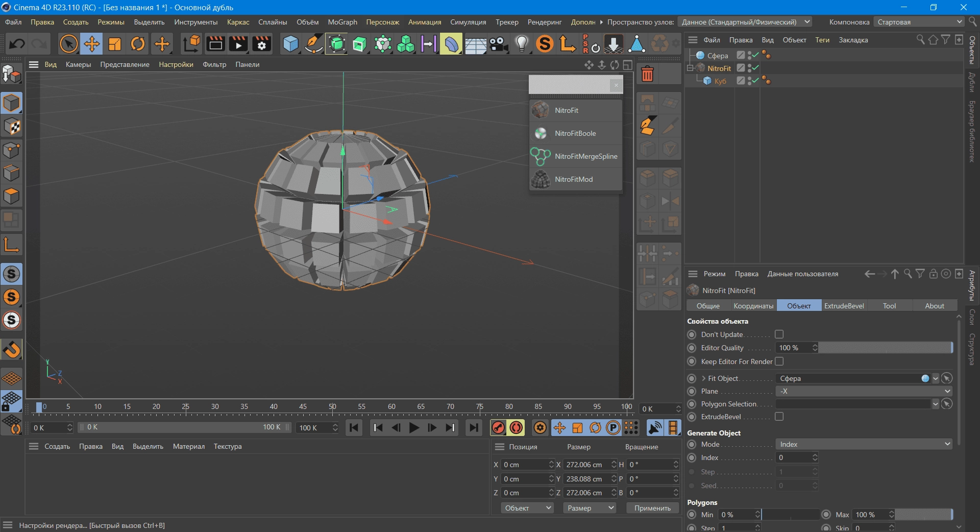Click the red trash can icon
Viewport: 980px width, 532px height.
click(647, 75)
